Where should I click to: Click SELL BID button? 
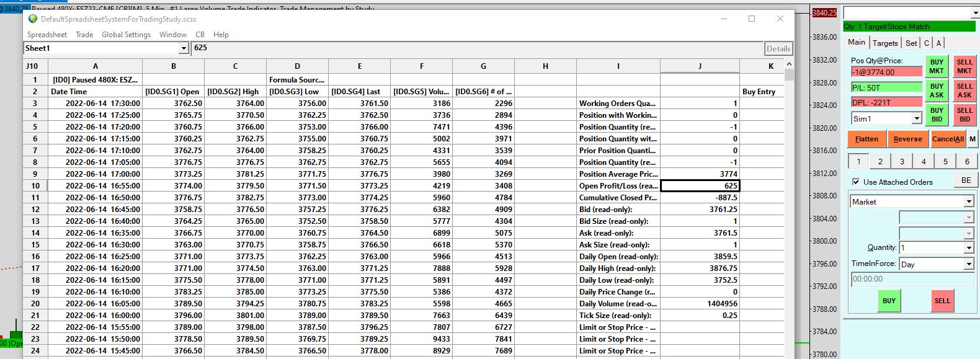coord(964,115)
